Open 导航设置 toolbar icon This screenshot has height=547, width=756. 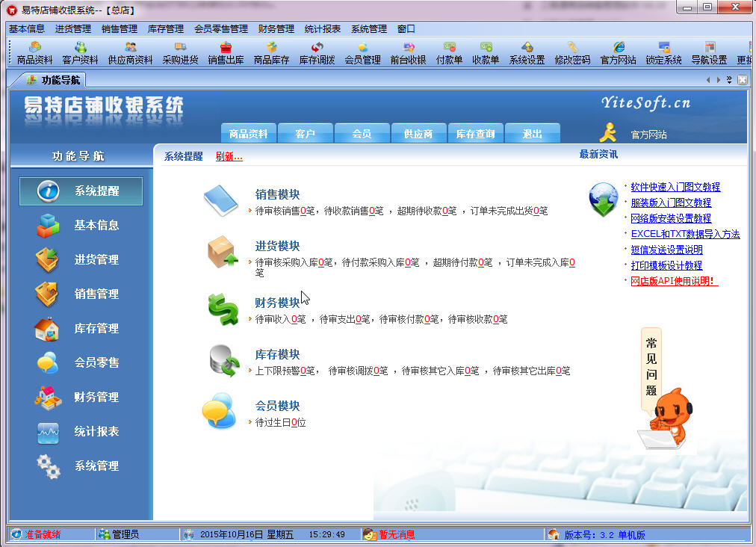point(709,53)
